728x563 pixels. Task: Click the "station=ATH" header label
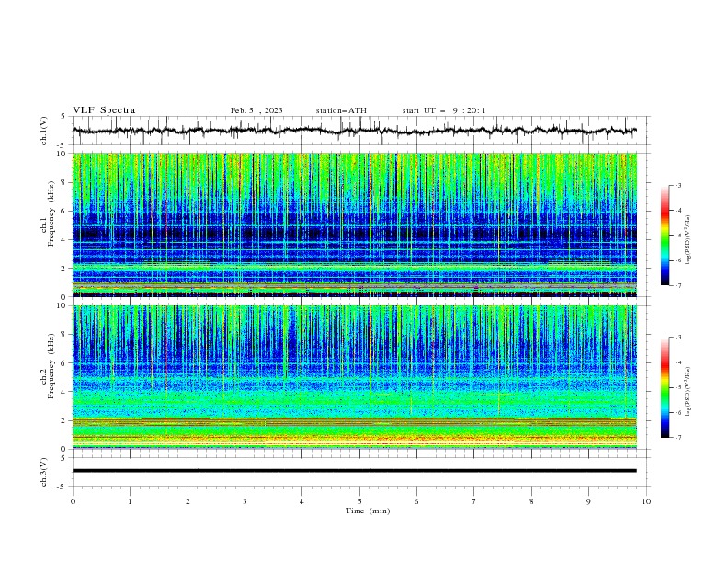[x=341, y=110]
